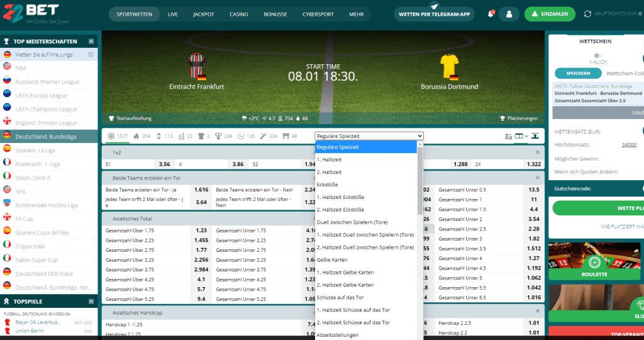644x340 pixels.
Task: Open Union Berlin match in Topspiele
Action: point(30,331)
